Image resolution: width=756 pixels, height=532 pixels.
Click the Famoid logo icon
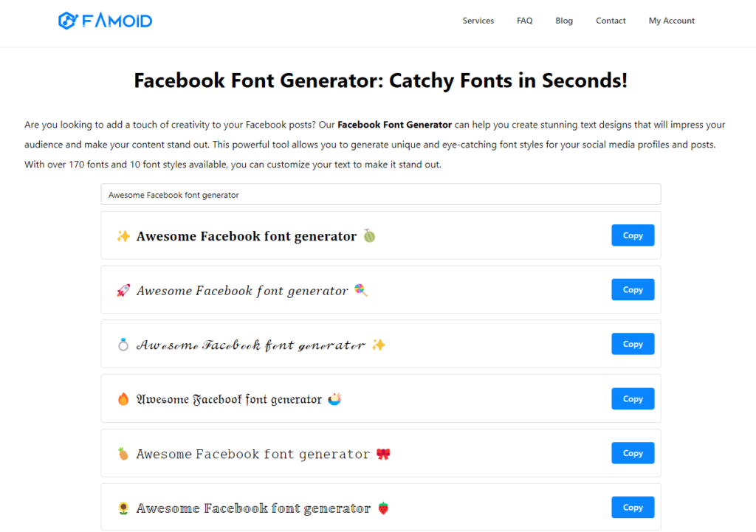click(67, 20)
